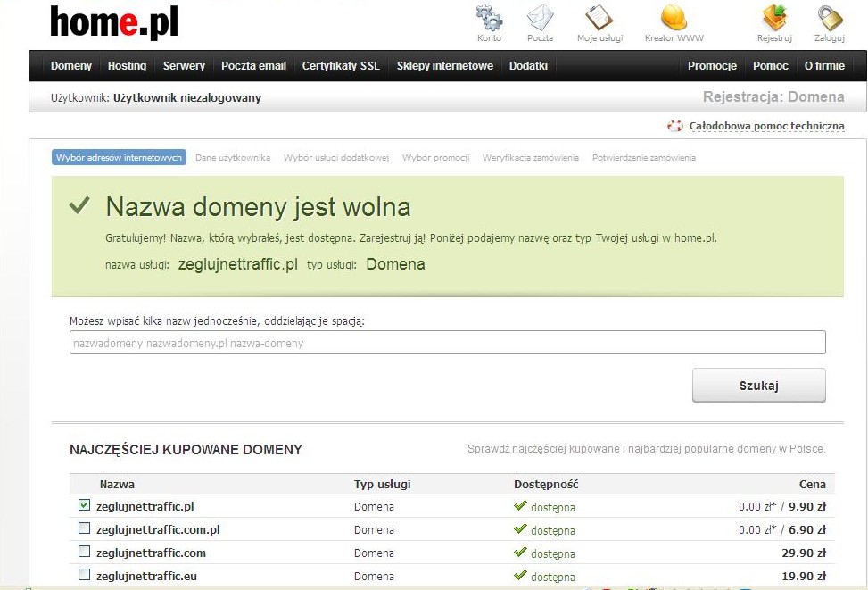Click the NAJCZĘŚCIEJ KUPOWANE DOMENY heading
The width and height of the screenshot is (868, 590).
pos(186,449)
